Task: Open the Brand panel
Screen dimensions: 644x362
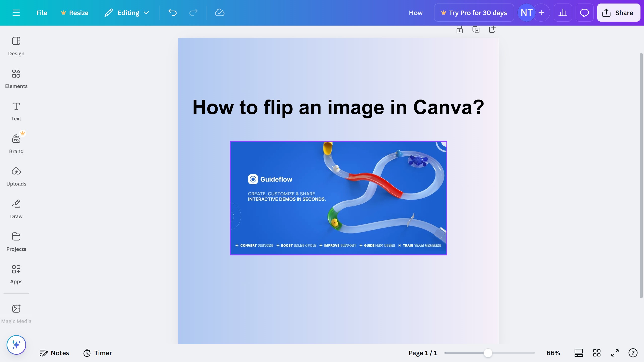Action: click(16, 143)
